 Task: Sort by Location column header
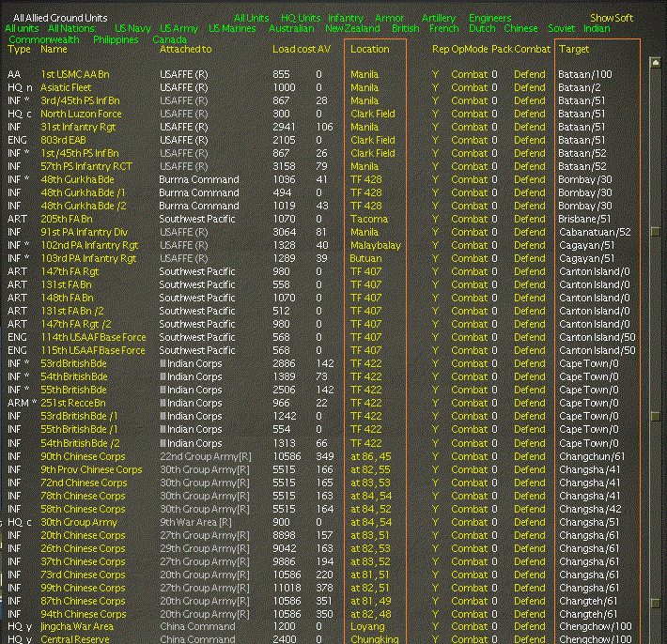(x=369, y=50)
